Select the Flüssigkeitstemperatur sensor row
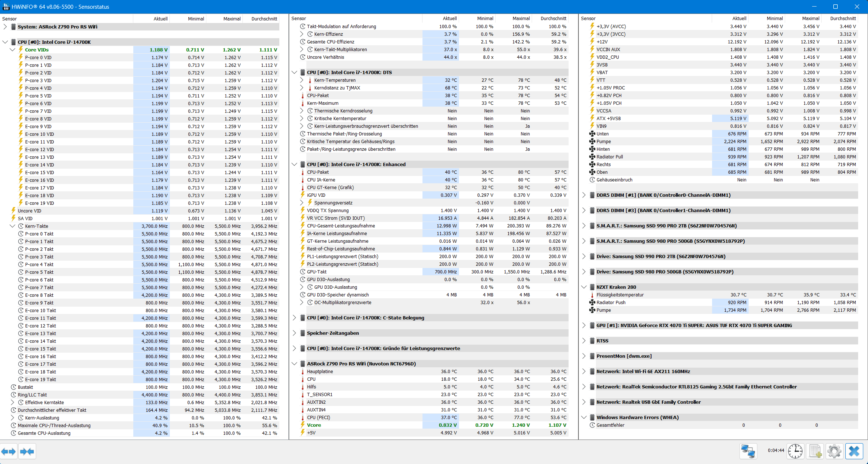The image size is (868, 464). (620, 295)
